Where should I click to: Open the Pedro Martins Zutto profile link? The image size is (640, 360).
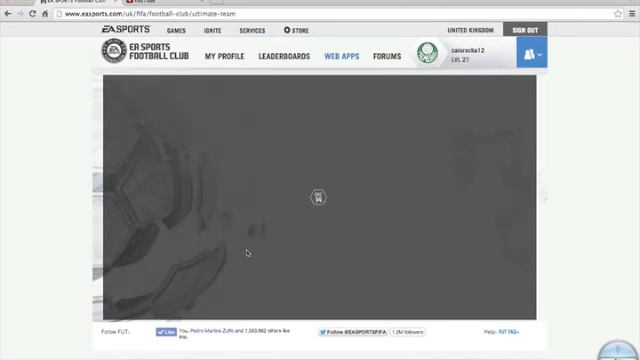point(212,331)
